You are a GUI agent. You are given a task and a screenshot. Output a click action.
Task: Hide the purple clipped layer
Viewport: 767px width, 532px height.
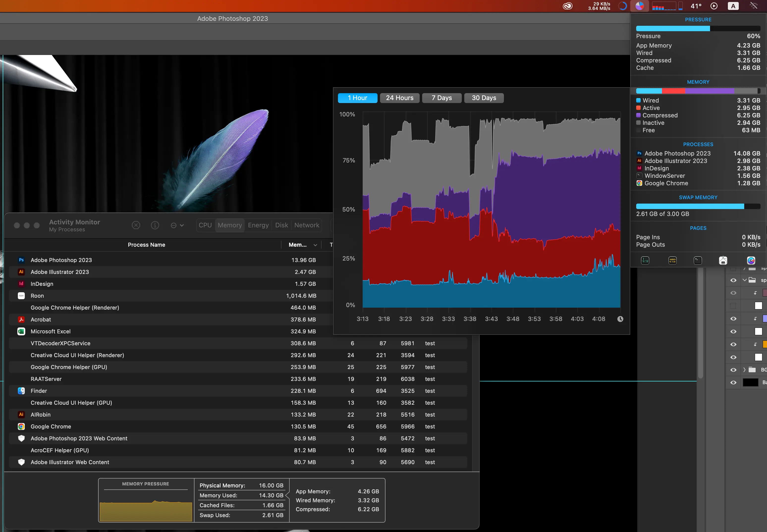[x=733, y=319]
